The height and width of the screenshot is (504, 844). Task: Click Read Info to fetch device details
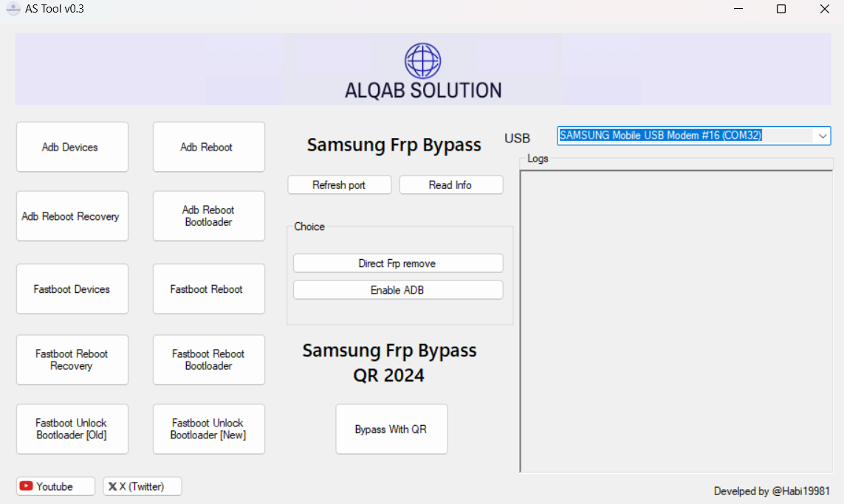(x=451, y=184)
